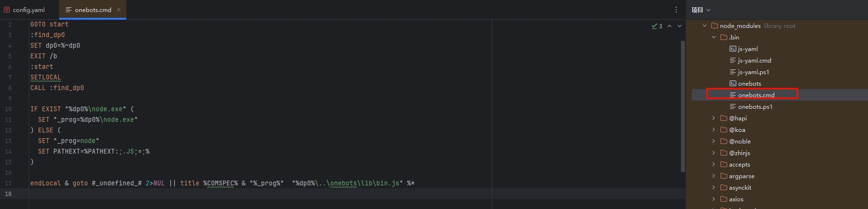
Task: Open the 项目 view dropdown
Action: click(701, 10)
